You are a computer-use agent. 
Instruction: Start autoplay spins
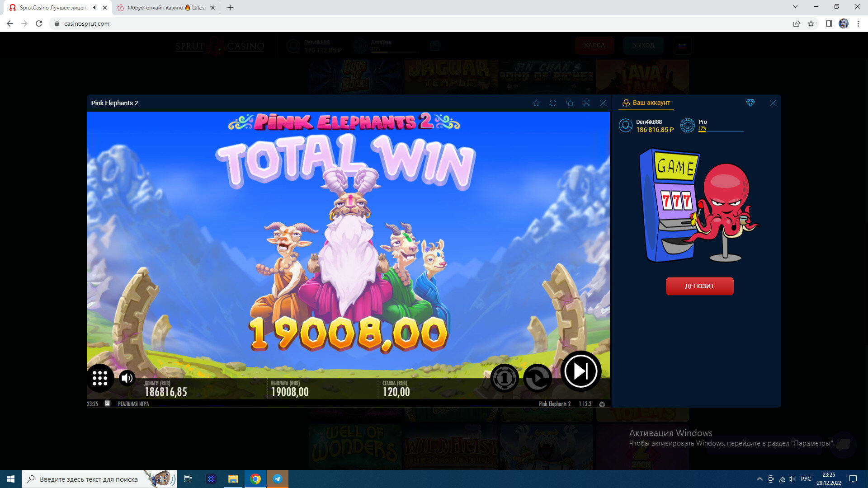point(538,378)
